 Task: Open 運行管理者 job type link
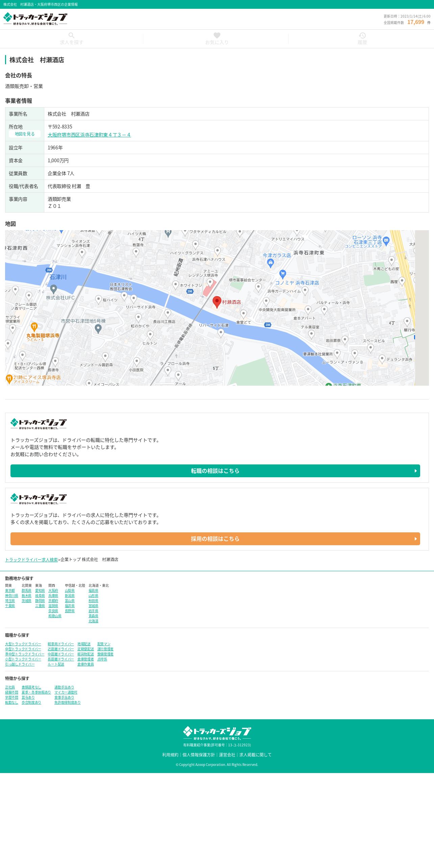(105, 649)
